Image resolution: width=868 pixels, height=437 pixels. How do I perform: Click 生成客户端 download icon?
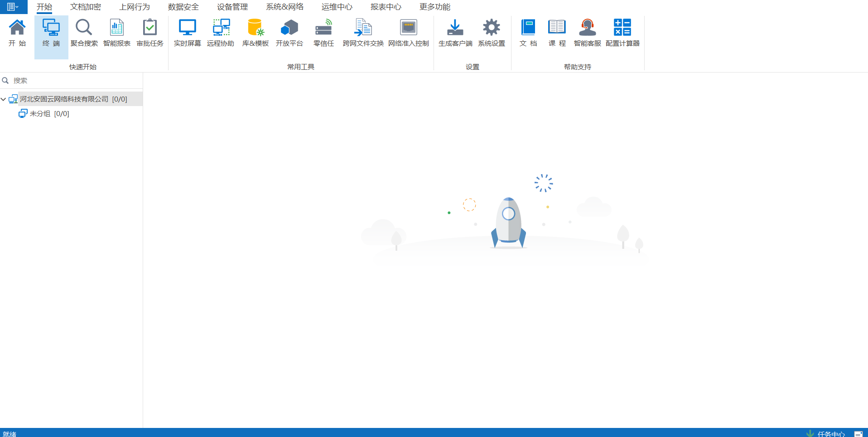[x=455, y=28]
